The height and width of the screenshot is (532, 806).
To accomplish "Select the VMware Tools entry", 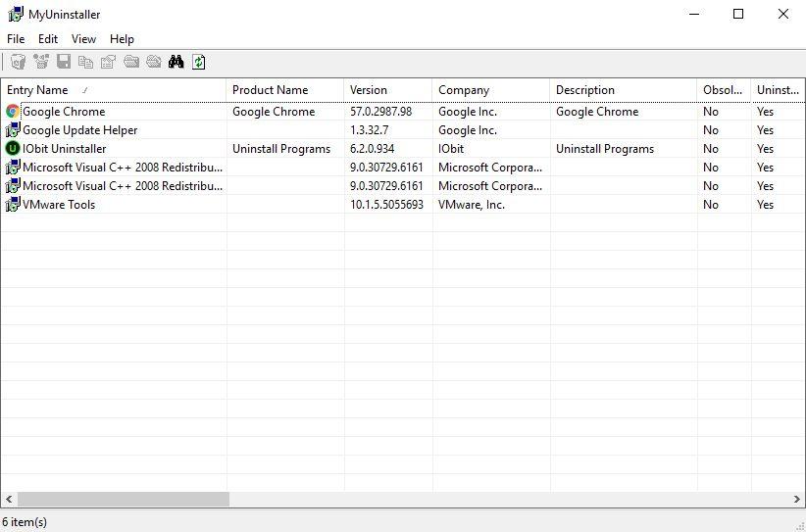I will click(x=59, y=205).
